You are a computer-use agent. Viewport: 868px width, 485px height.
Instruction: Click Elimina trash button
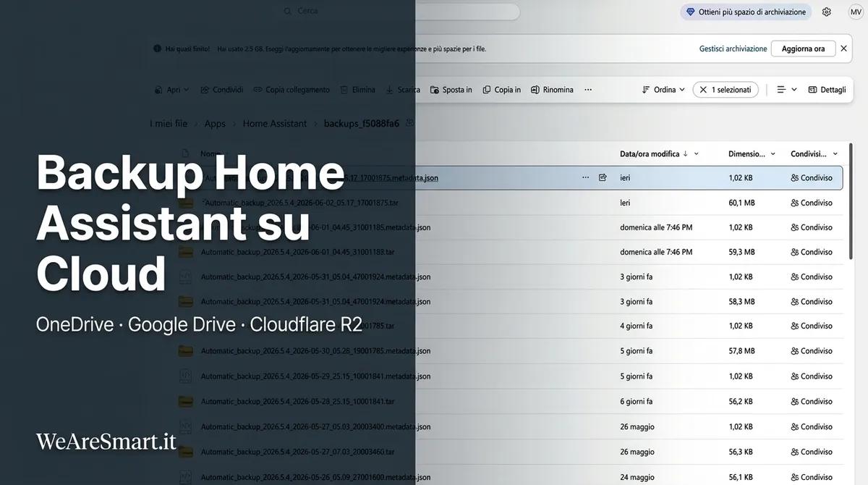click(x=357, y=90)
